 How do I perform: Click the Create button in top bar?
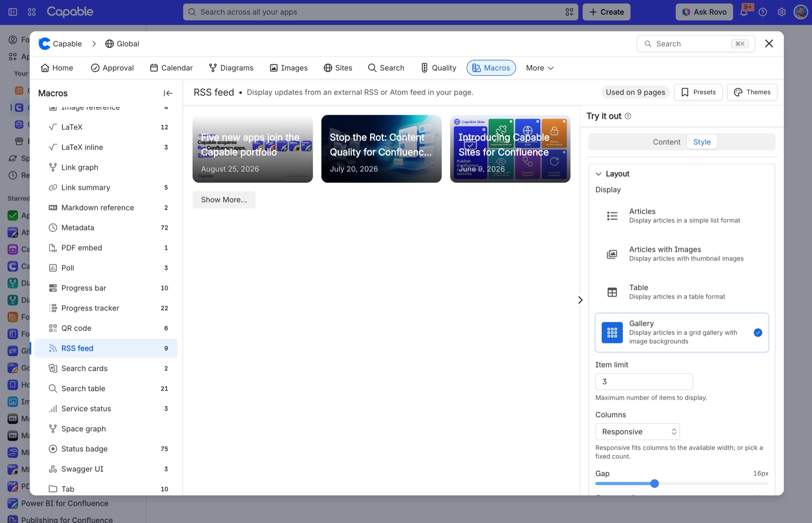click(606, 12)
